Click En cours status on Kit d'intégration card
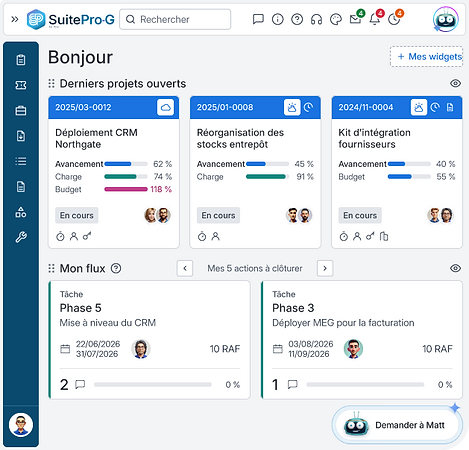The image size is (469, 450). (x=360, y=215)
